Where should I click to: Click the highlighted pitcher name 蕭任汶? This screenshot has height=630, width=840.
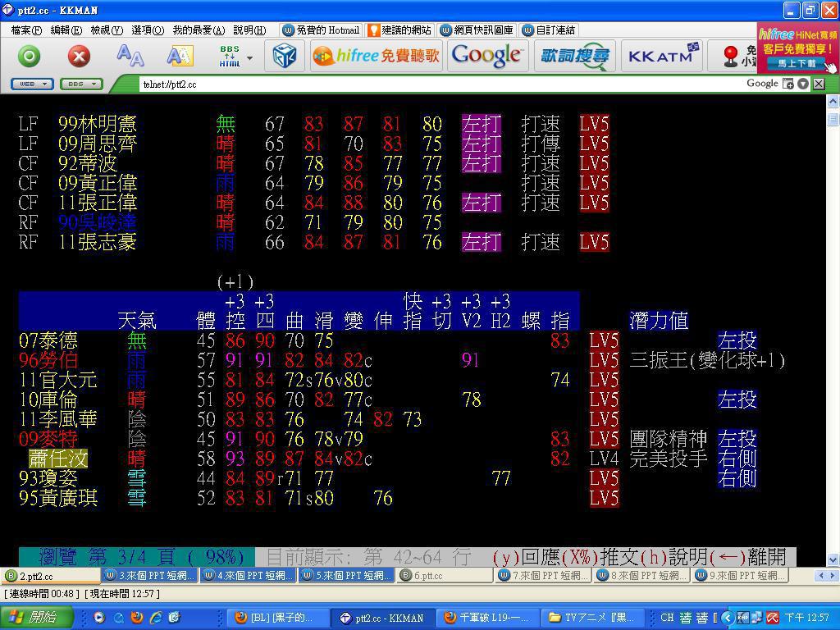pos(58,459)
